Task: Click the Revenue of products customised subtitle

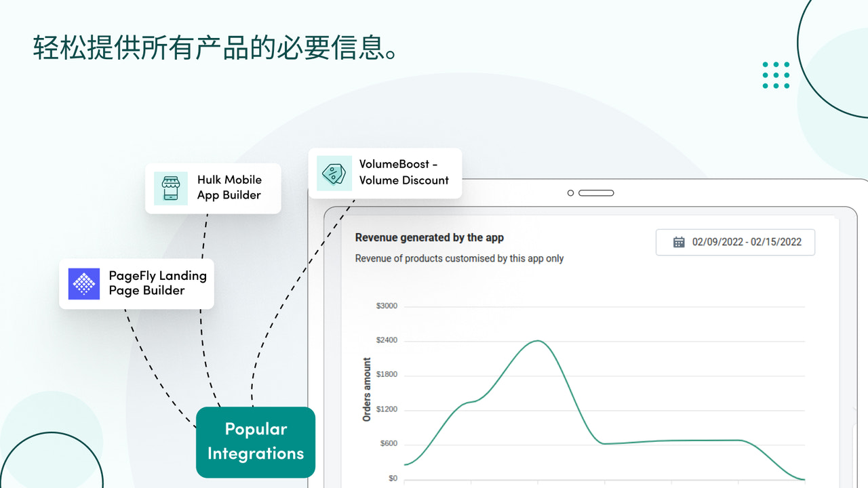Action: 459,258
